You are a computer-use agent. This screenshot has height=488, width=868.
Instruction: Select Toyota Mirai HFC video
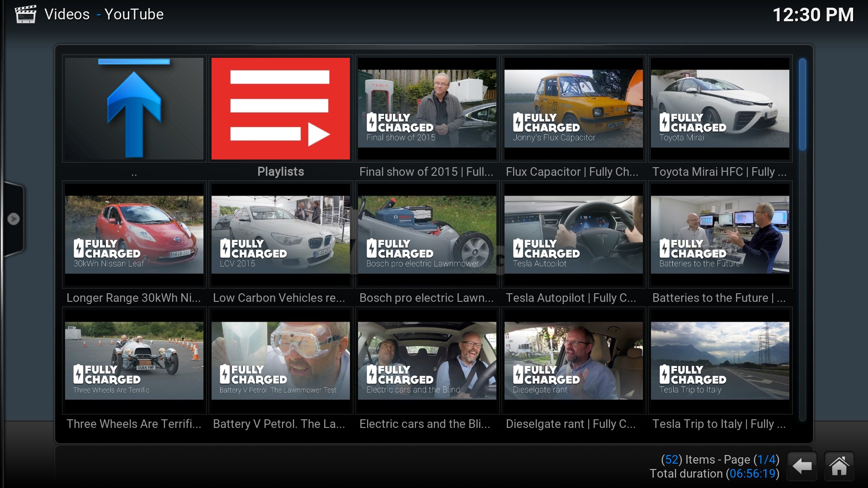720,108
